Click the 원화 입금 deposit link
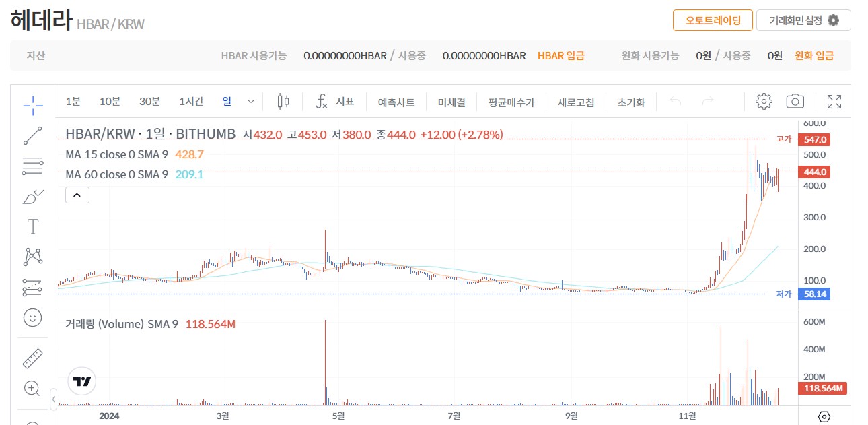Viewport: 868px width, 425px height. click(x=814, y=55)
